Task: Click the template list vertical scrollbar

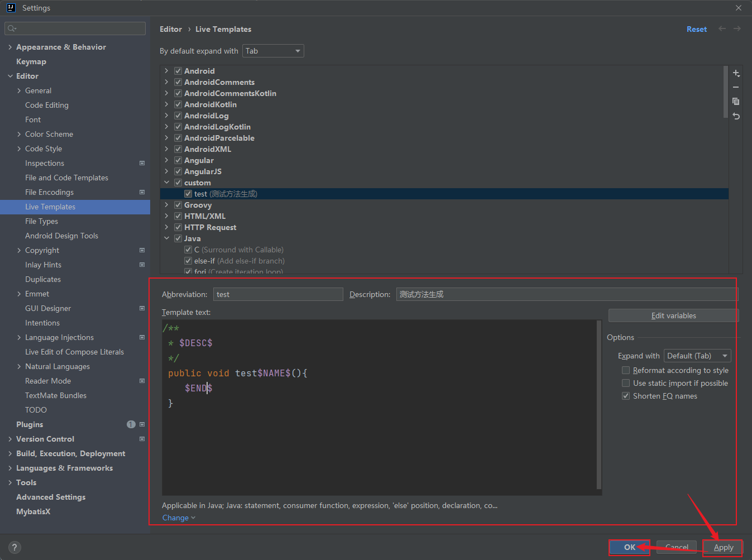Action: (x=725, y=92)
